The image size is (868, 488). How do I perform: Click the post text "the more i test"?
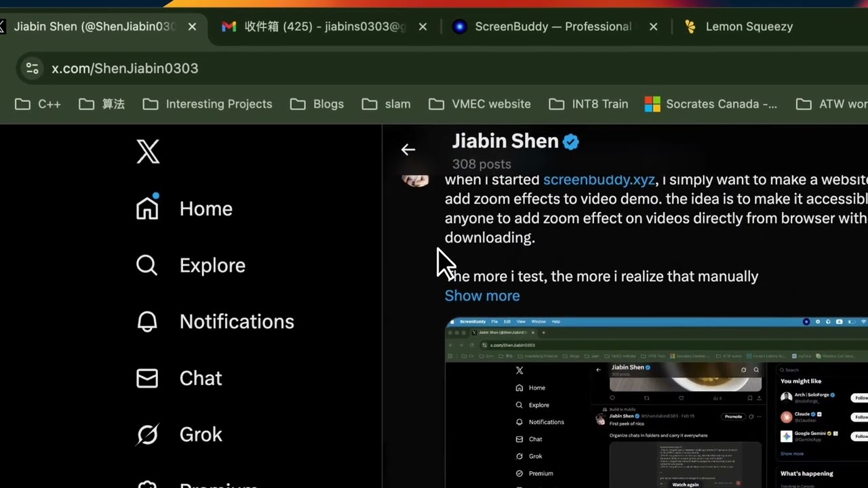497,277
